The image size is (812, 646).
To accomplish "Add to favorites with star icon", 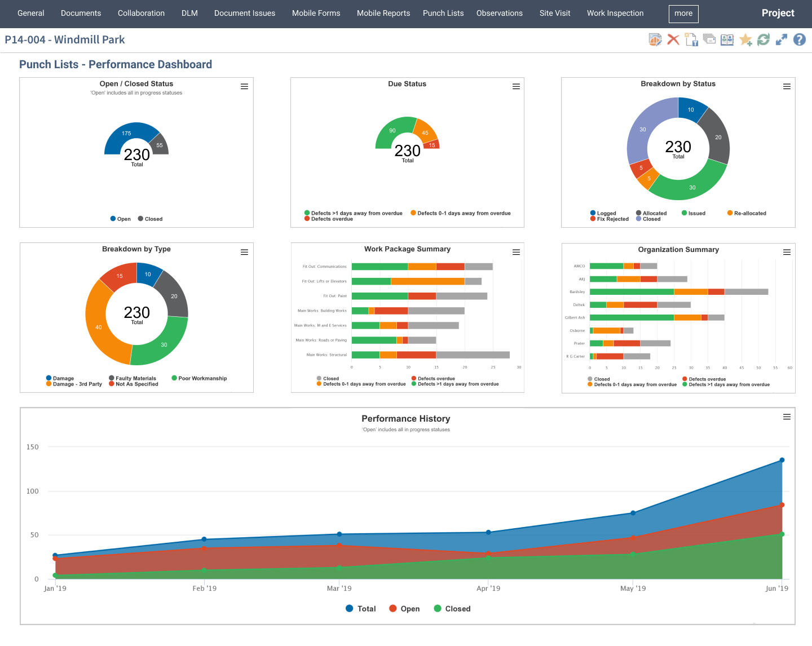I will tap(745, 39).
